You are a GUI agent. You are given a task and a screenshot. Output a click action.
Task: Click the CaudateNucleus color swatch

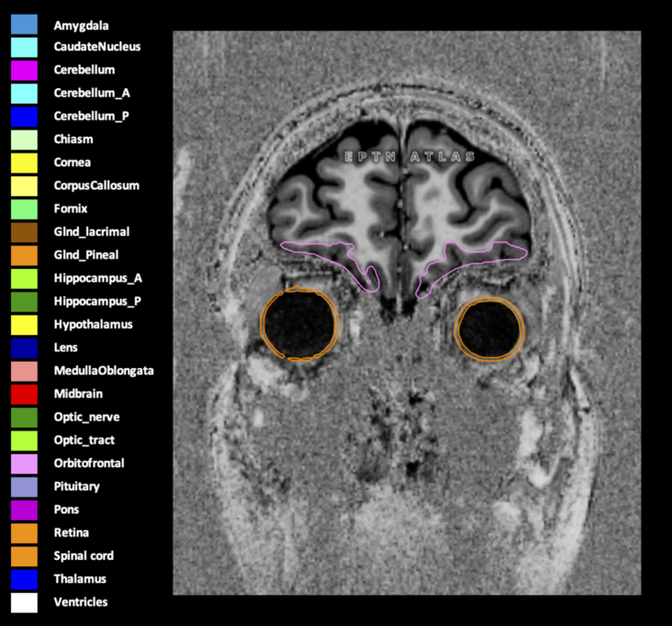pyautogui.click(x=24, y=47)
